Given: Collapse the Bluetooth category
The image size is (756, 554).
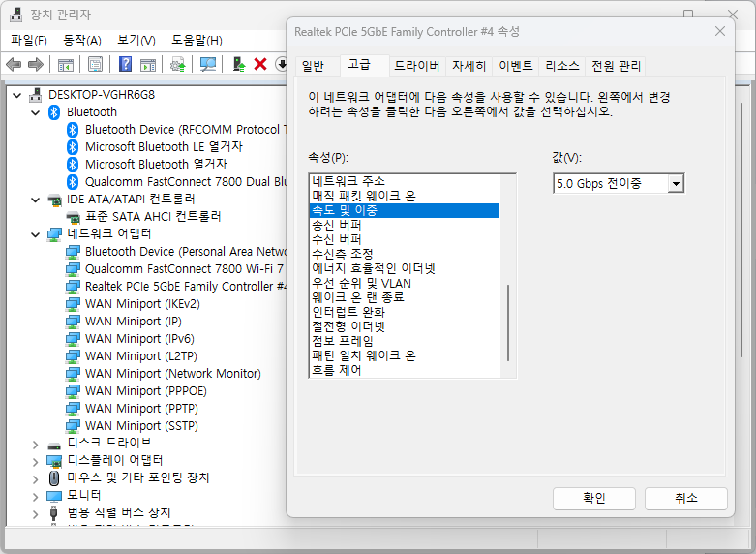Looking at the screenshot, I should coord(35,113).
